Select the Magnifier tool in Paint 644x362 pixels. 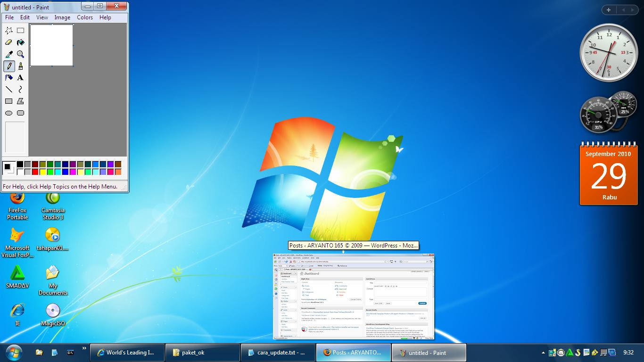[20, 54]
